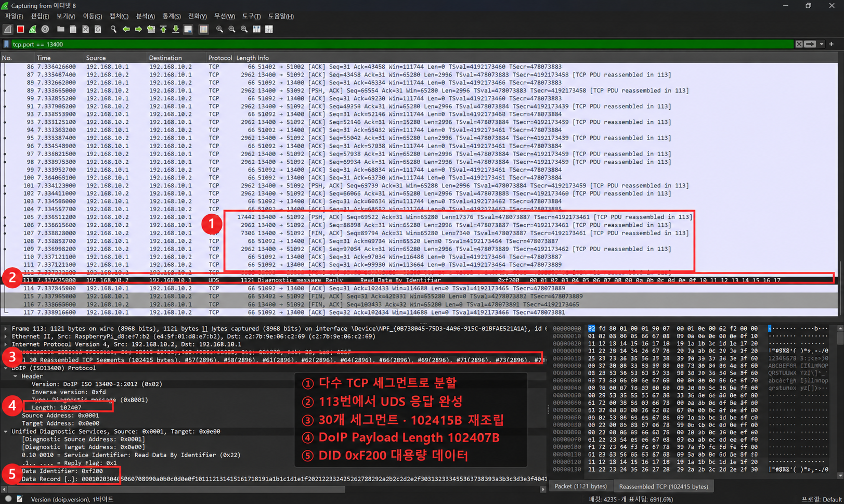
Task: Expand the Frame 113 detail row
Action: (x=6, y=329)
